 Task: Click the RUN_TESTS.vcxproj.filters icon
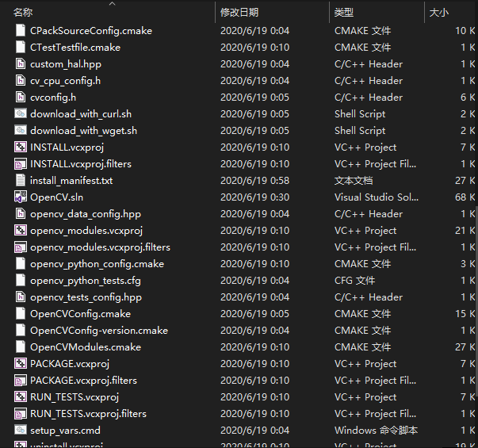(x=21, y=414)
